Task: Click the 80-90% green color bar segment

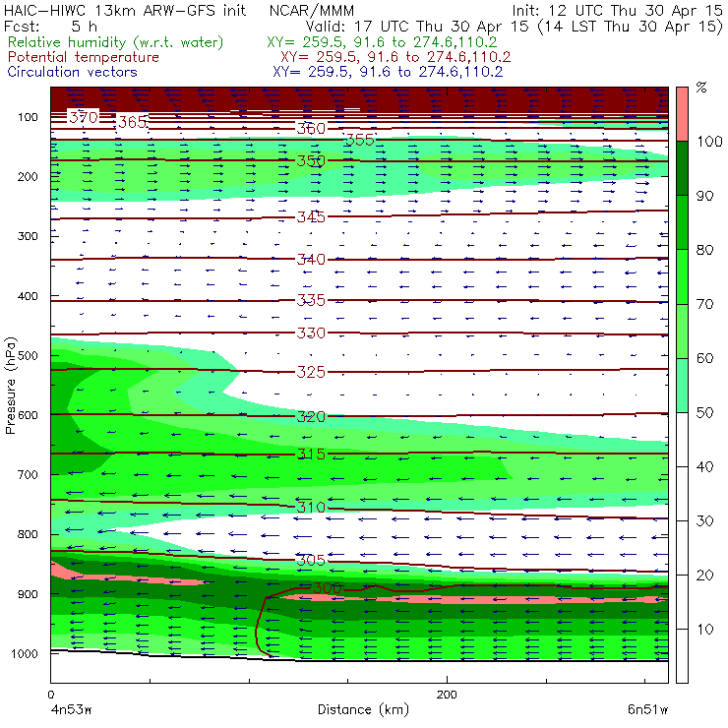Action: (x=682, y=222)
